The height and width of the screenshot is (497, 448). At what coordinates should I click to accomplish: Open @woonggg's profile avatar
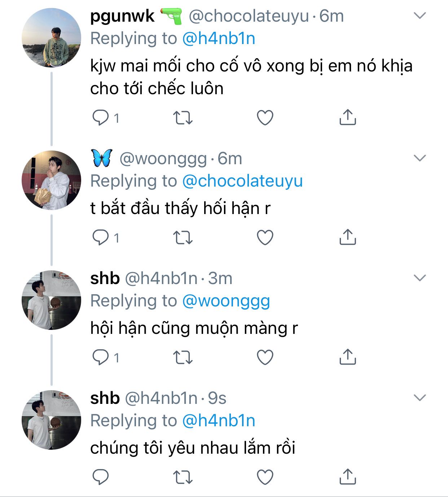(x=51, y=180)
